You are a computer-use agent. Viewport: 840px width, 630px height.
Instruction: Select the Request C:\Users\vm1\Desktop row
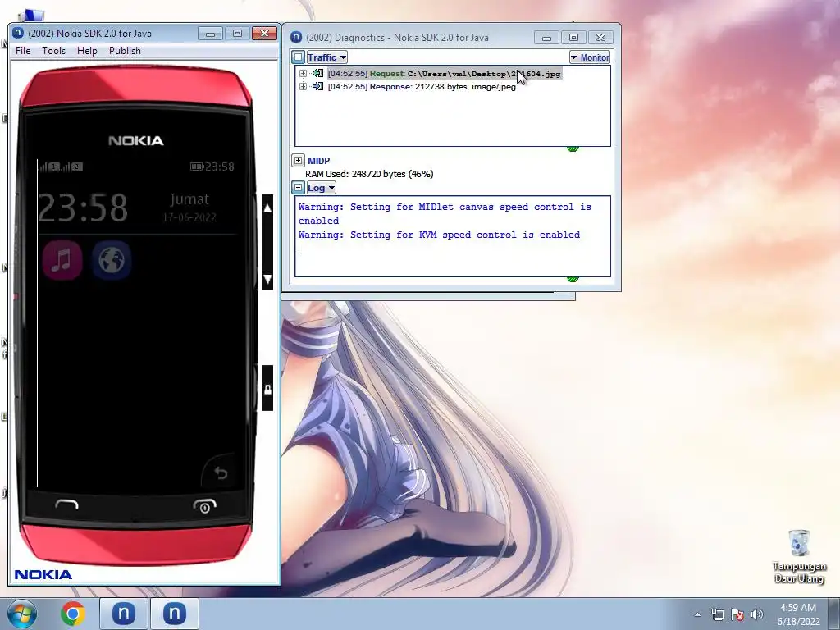444,73
